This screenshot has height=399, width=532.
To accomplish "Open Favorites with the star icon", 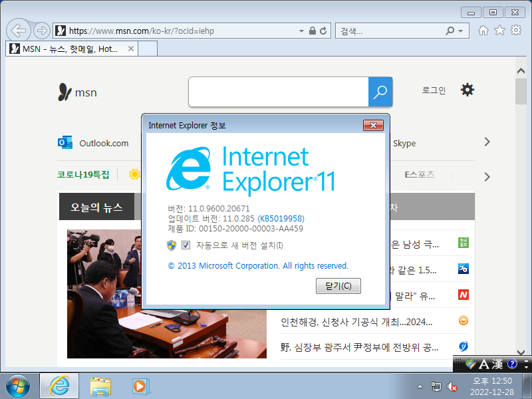I will tap(499, 31).
